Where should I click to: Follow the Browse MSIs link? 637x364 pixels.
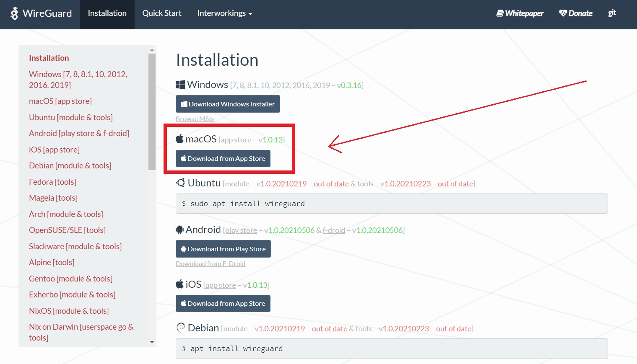(x=195, y=119)
